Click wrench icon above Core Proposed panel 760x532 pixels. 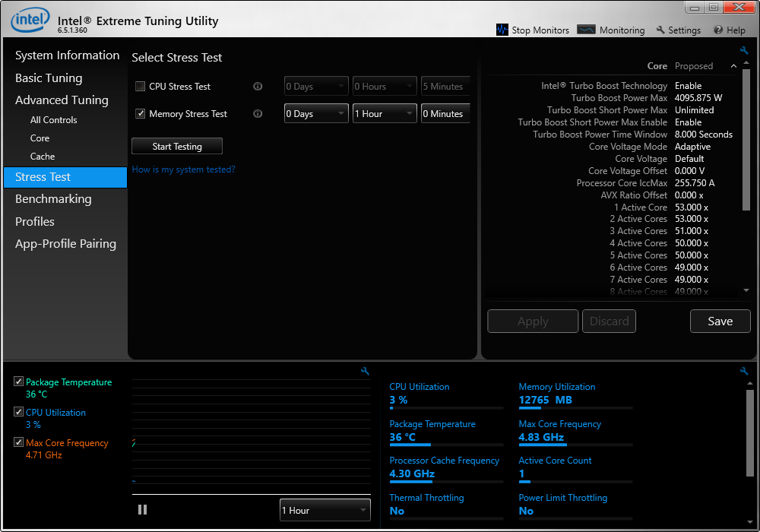(x=744, y=50)
